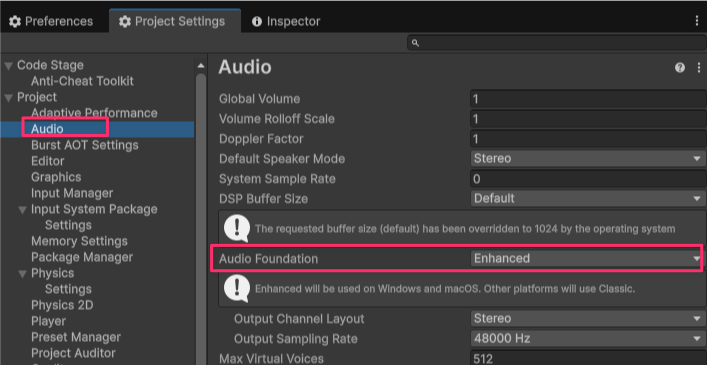The height and width of the screenshot is (365, 707).
Task: Open the DSP Buffer Size dropdown
Action: click(588, 198)
